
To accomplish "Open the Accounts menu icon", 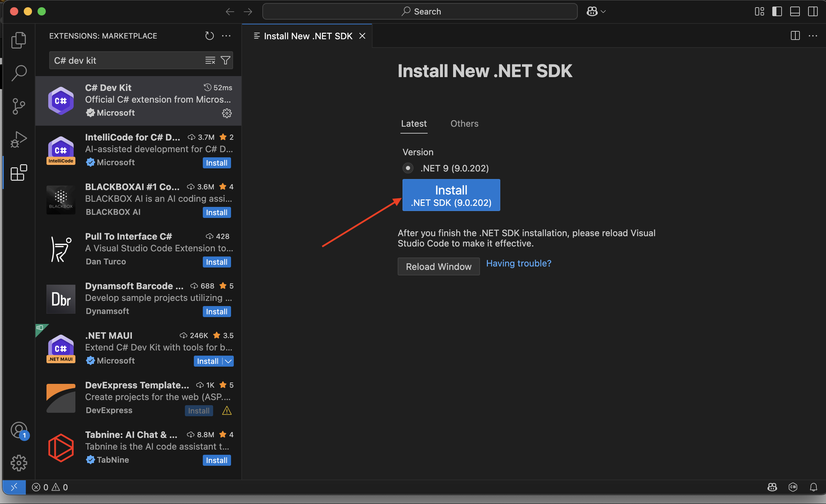I will 19,430.
